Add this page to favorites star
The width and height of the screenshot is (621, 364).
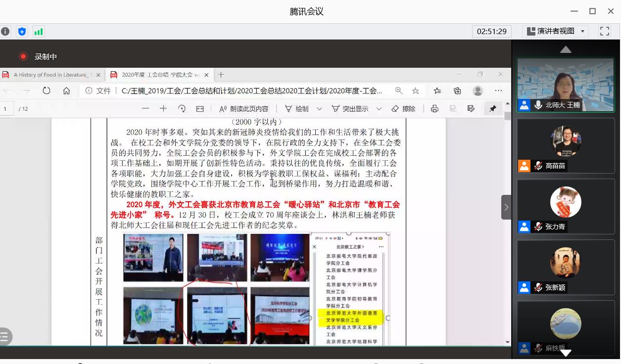(416, 91)
